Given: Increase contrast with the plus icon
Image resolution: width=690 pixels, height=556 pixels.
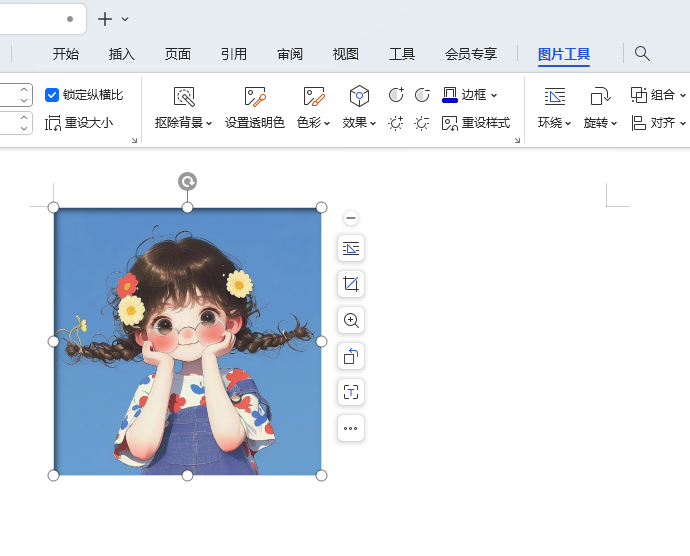Looking at the screenshot, I should point(396,95).
